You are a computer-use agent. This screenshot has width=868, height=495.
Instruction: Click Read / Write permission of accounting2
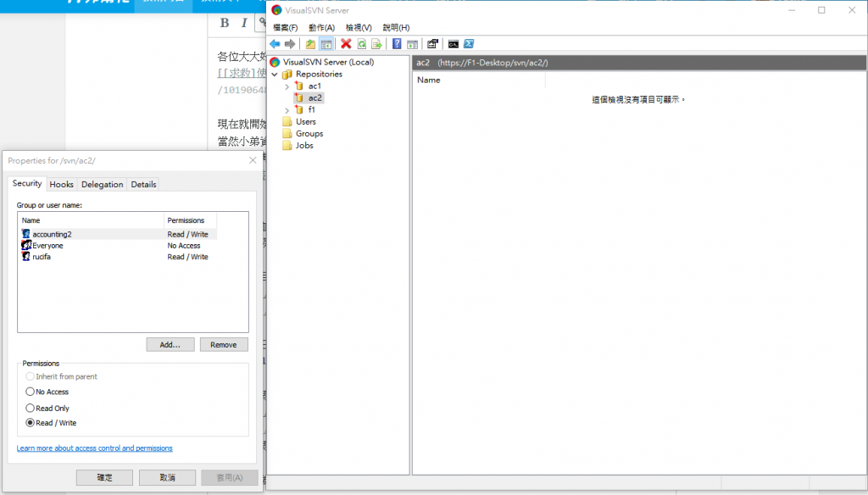tap(187, 234)
